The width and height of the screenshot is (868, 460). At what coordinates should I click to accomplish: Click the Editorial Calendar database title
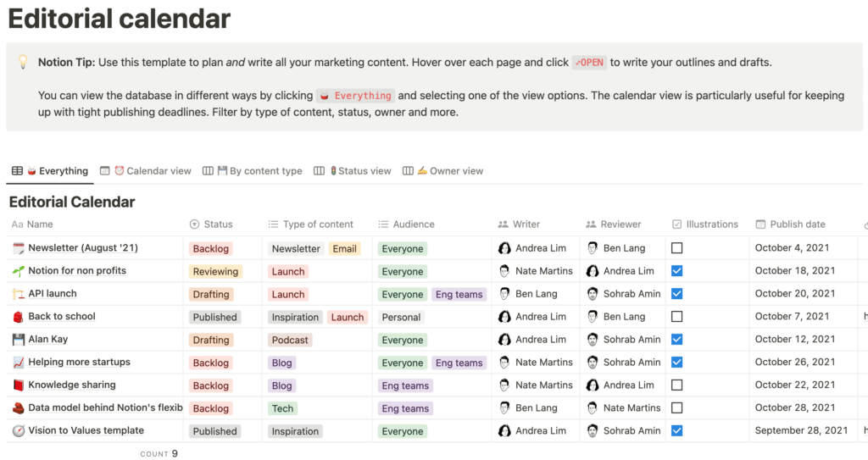[x=72, y=202]
